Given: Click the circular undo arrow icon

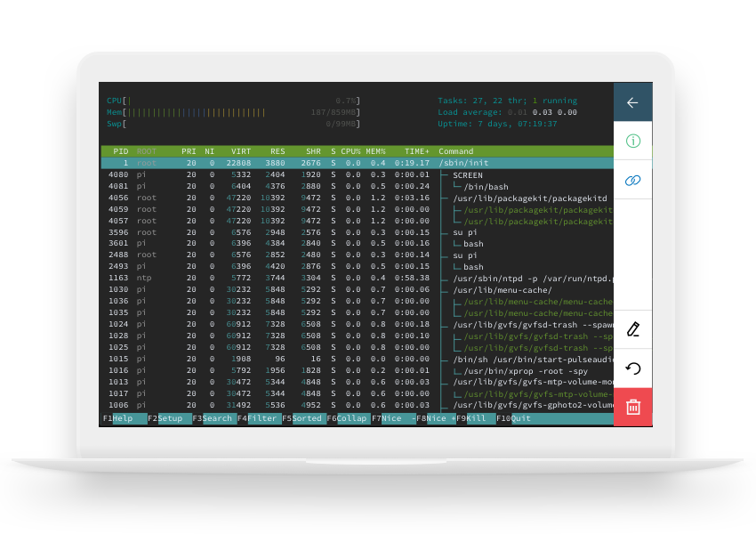Looking at the screenshot, I should [632, 368].
